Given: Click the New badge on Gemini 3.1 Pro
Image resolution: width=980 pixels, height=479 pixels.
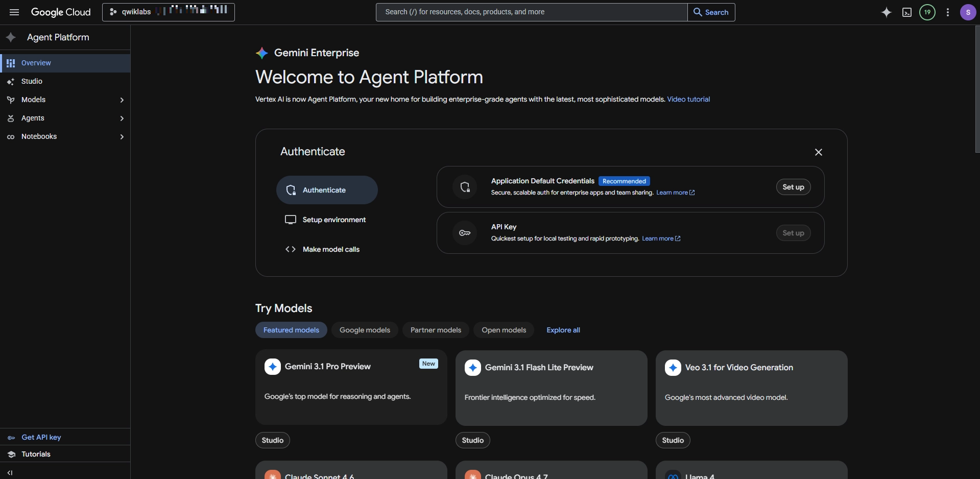Looking at the screenshot, I should (428, 364).
